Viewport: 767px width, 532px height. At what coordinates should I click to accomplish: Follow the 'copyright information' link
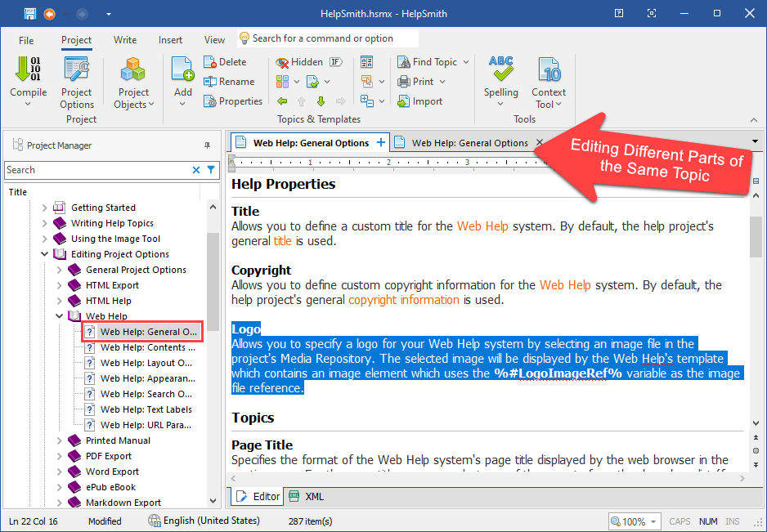tap(404, 300)
